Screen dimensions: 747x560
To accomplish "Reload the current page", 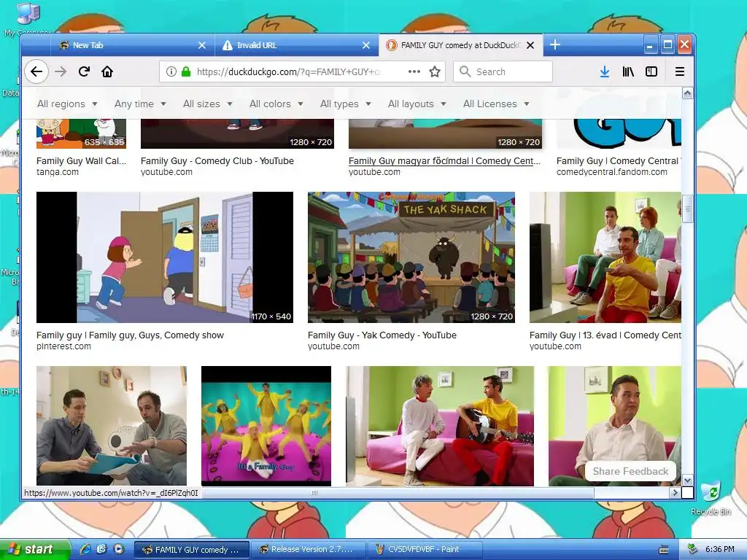I will tap(85, 72).
